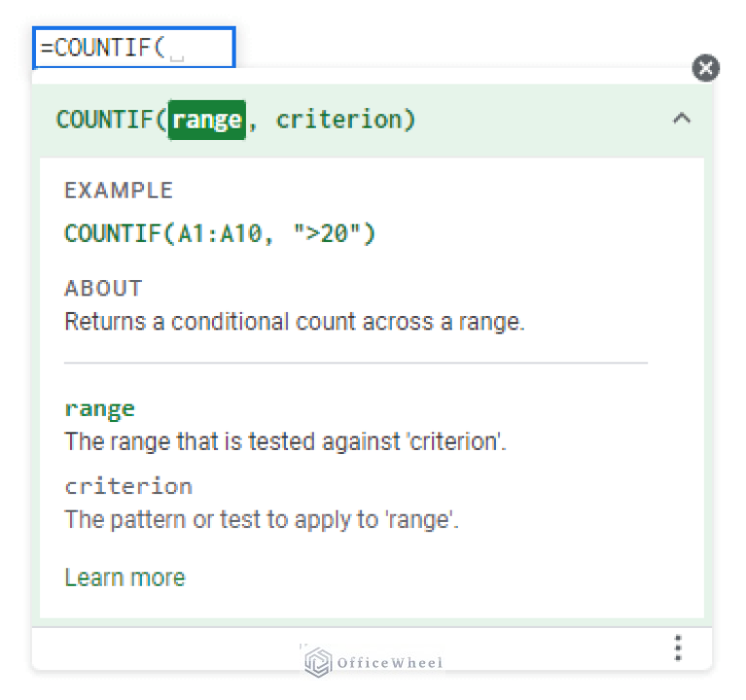
Task: Click the OfficeWheel hexagon logo icon
Action: (317, 662)
